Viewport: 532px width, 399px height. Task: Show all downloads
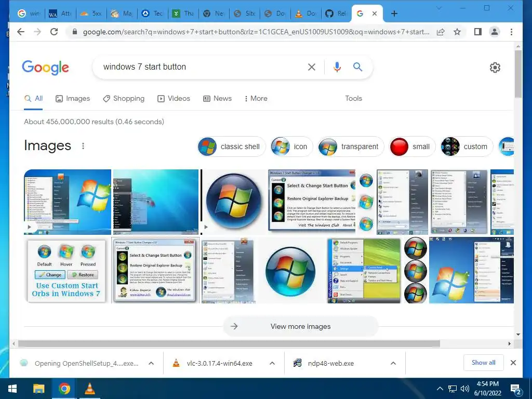pyautogui.click(x=484, y=363)
